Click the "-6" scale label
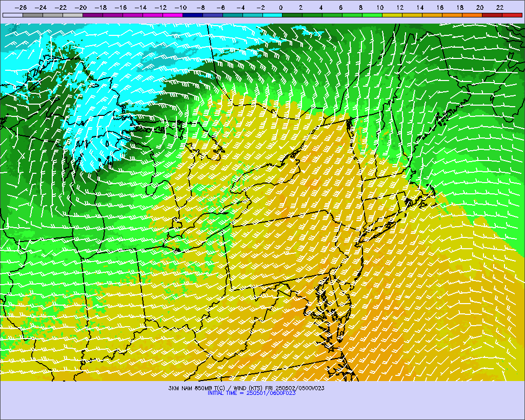The image size is (525, 420). tap(220, 8)
